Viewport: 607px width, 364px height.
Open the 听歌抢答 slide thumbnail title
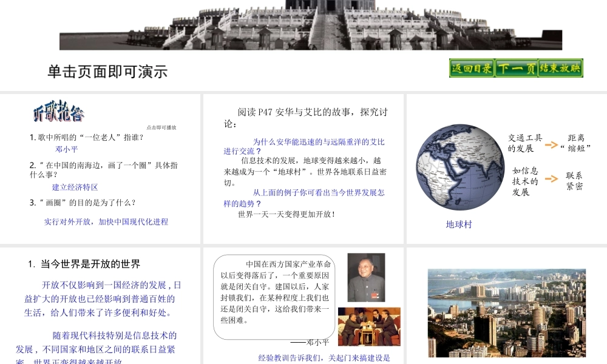(x=58, y=112)
